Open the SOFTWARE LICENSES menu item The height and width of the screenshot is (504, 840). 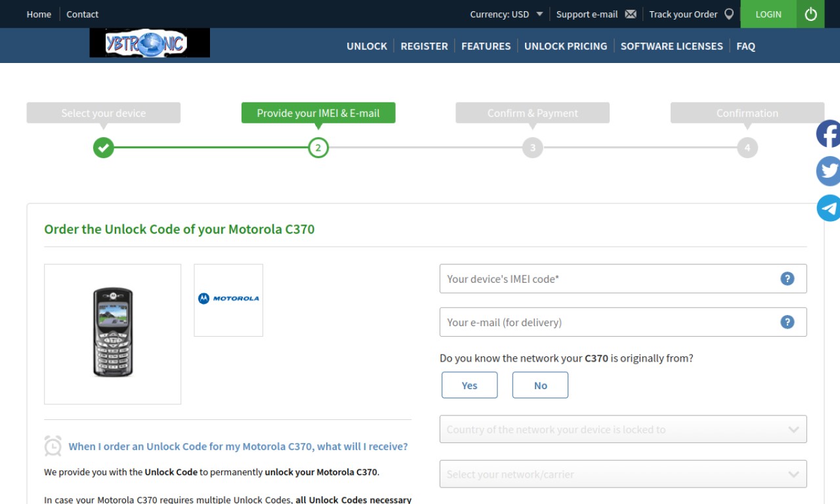671,46
